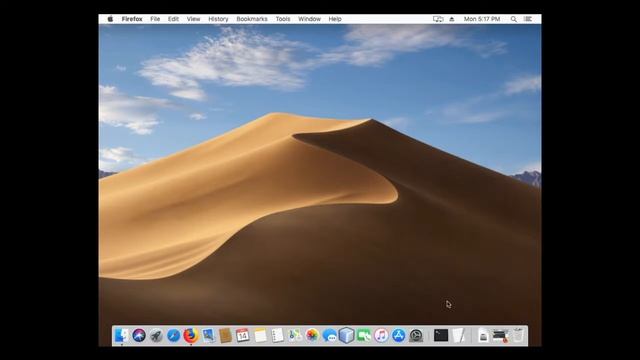The height and width of the screenshot is (360, 640).
Task: Open the yellow Notes app icon
Action: click(x=260, y=336)
